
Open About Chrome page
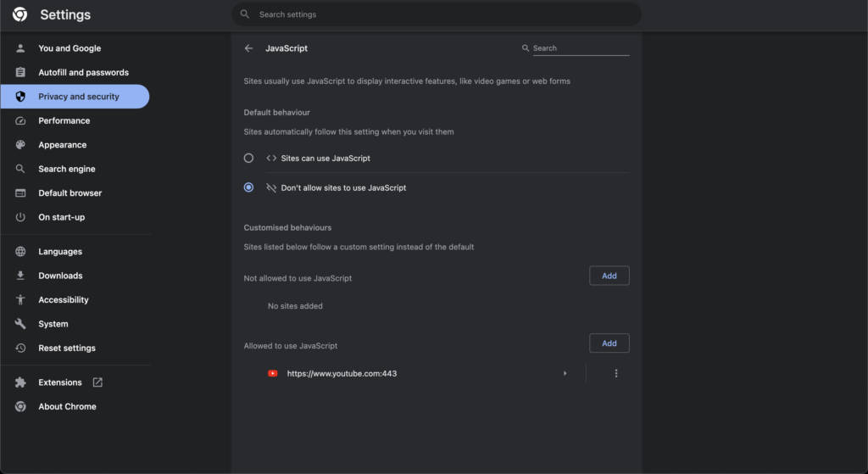click(75, 406)
